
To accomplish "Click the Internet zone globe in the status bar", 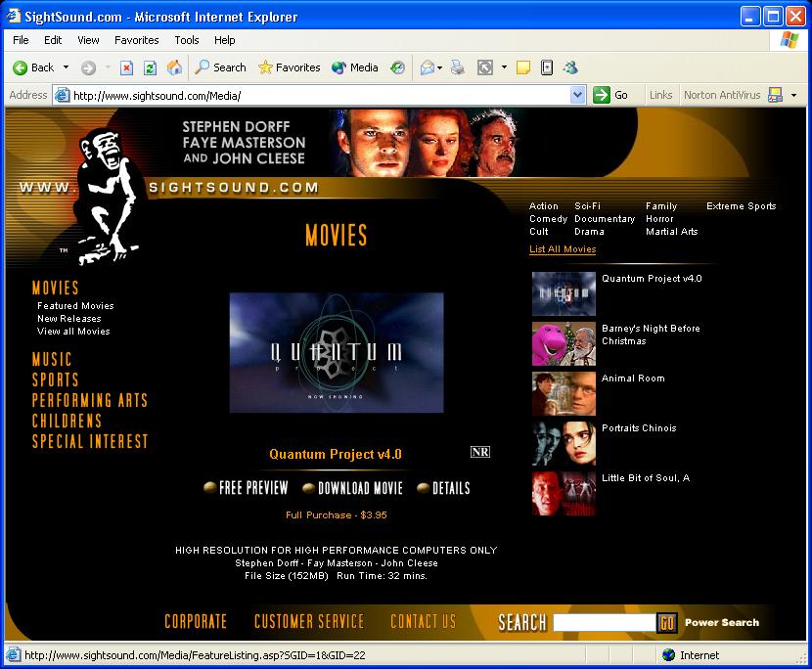I will [668, 655].
